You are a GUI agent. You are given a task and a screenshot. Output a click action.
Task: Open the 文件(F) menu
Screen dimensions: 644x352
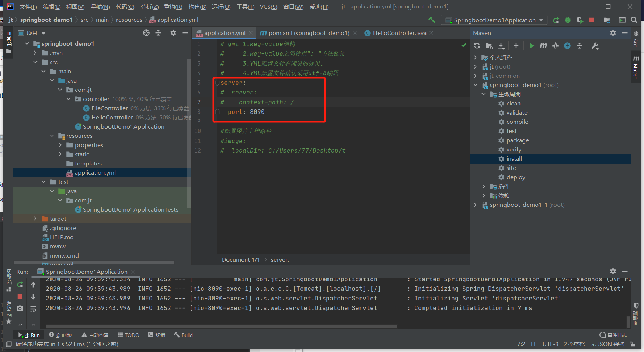(x=28, y=7)
